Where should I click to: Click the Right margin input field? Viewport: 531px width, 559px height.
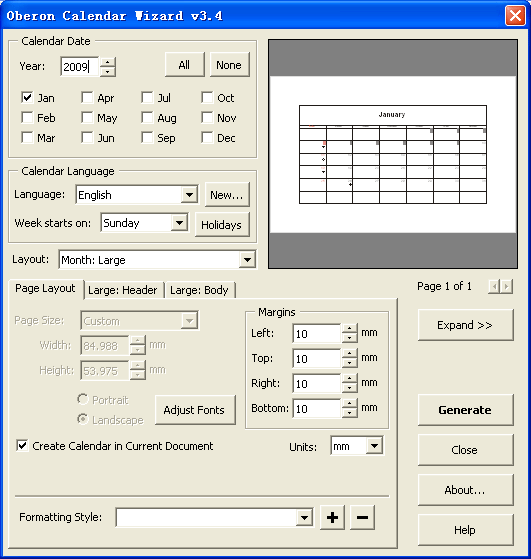(317, 384)
